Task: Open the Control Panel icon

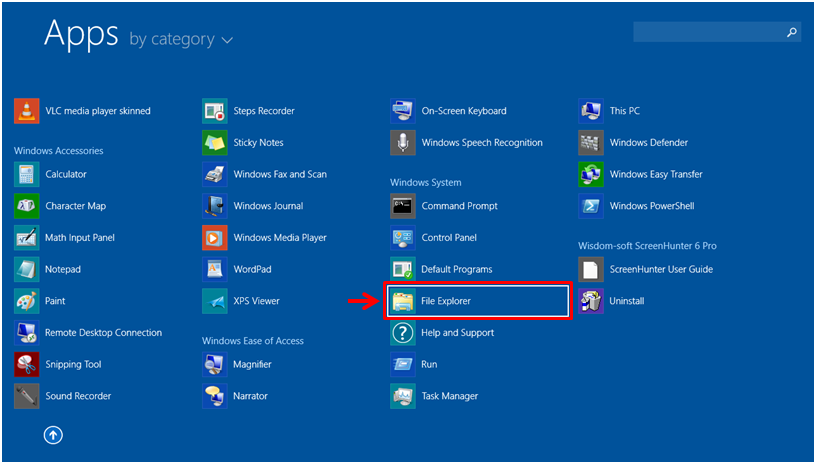Action: 403,237
